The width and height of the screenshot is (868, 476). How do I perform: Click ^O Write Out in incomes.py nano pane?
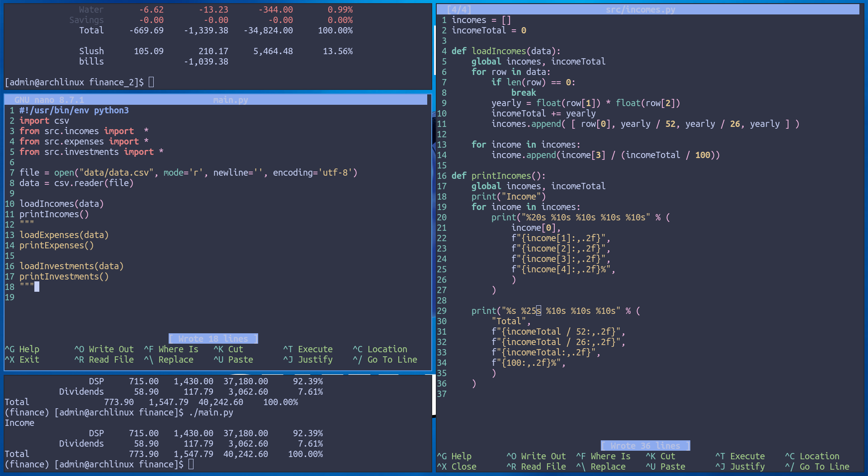tap(536, 456)
